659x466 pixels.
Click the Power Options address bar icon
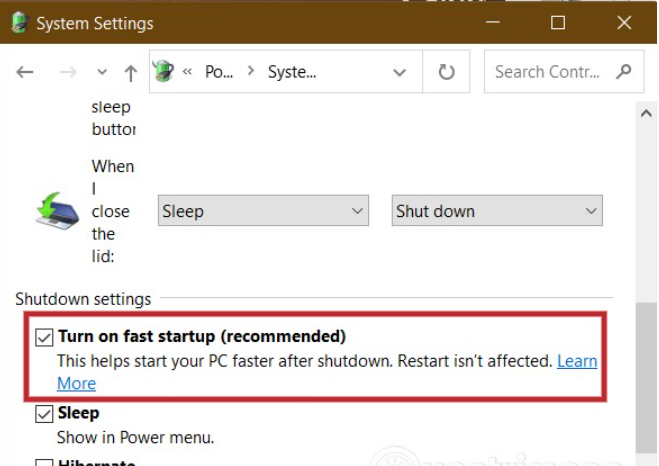(x=163, y=71)
